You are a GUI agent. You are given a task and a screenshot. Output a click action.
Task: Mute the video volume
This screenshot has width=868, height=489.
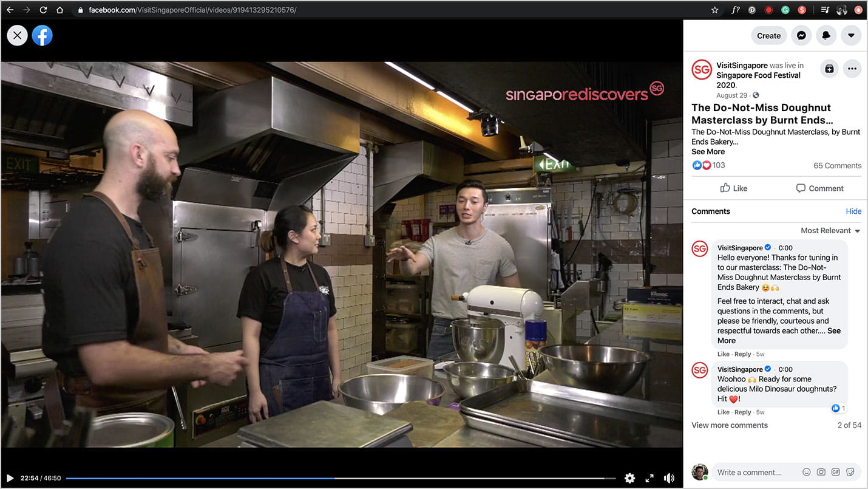(669, 478)
